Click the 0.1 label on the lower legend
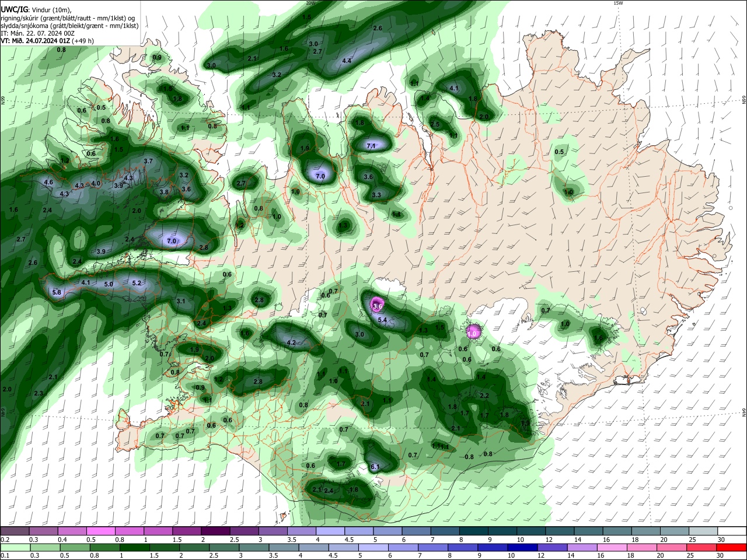 pyautogui.click(x=5, y=556)
